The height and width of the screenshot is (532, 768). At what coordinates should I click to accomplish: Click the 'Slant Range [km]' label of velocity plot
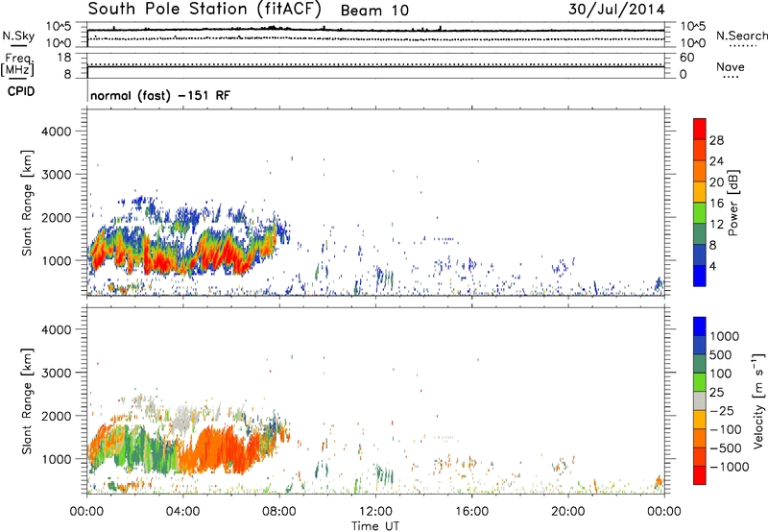pyautogui.click(x=27, y=401)
